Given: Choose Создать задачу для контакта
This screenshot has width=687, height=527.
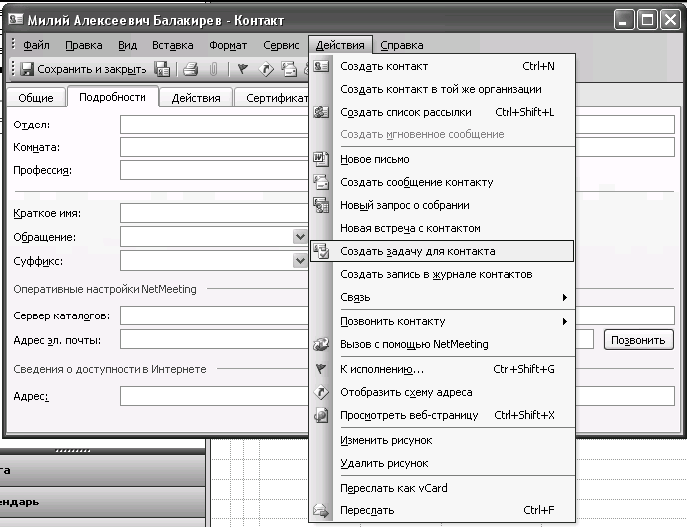Looking at the screenshot, I should click(417, 251).
